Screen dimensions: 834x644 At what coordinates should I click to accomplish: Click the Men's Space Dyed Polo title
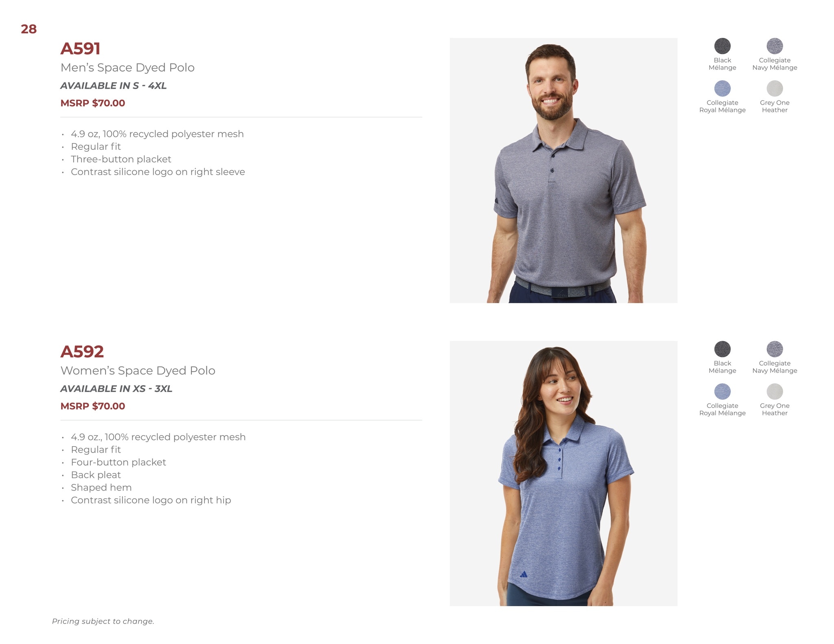coord(127,68)
